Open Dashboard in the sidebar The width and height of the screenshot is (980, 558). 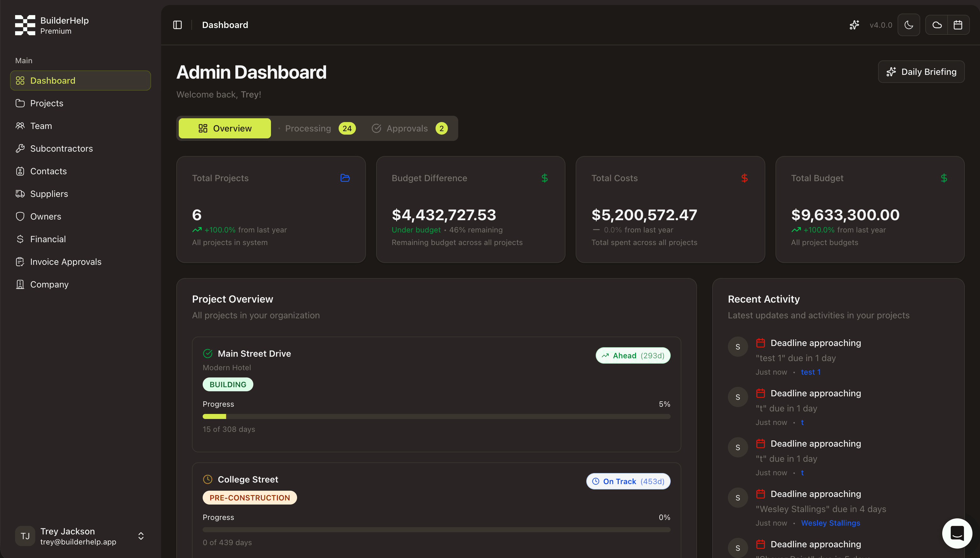(81, 81)
